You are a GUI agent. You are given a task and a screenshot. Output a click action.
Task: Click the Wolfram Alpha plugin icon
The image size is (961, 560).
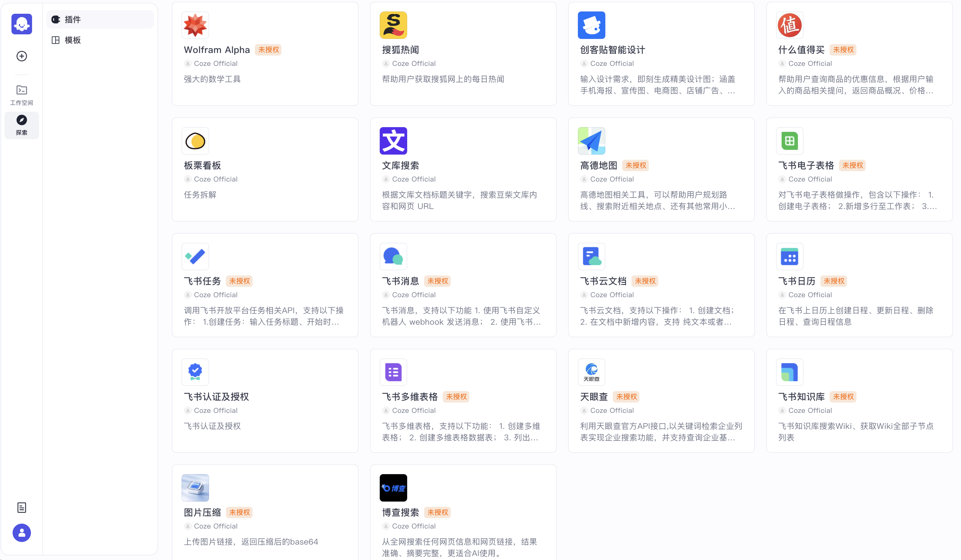tap(195, 25)
